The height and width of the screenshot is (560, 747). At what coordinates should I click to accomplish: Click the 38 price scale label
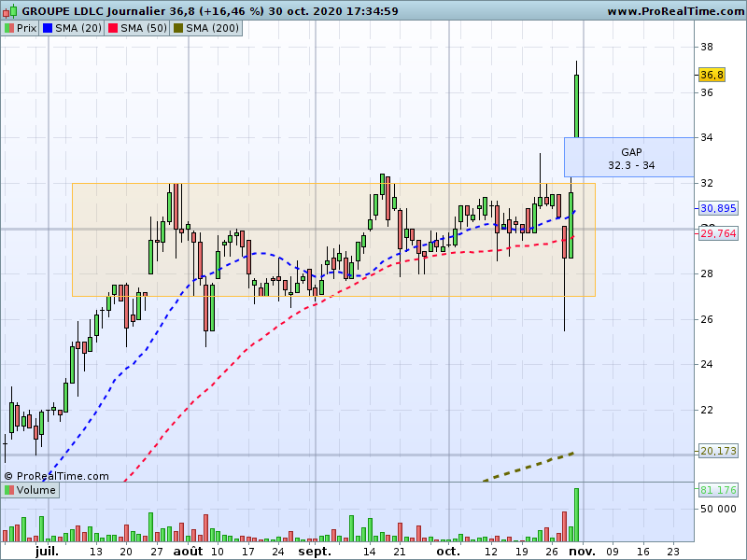tap(707, 47)
